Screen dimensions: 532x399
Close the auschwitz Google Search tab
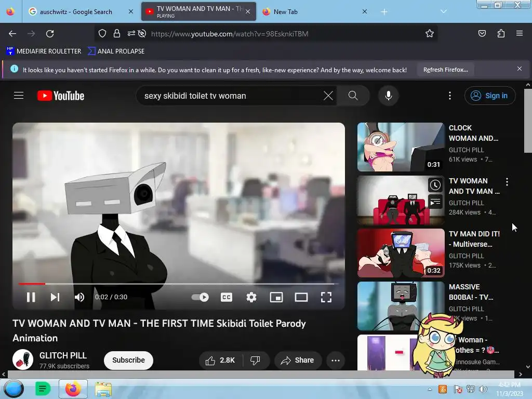pyautogui.click(x=130, y=11)
